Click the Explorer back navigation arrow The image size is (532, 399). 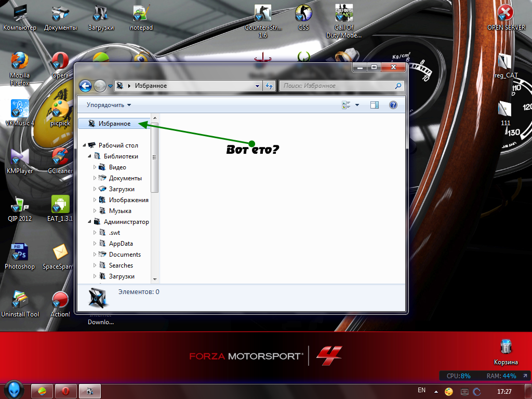tap(85, 86)
